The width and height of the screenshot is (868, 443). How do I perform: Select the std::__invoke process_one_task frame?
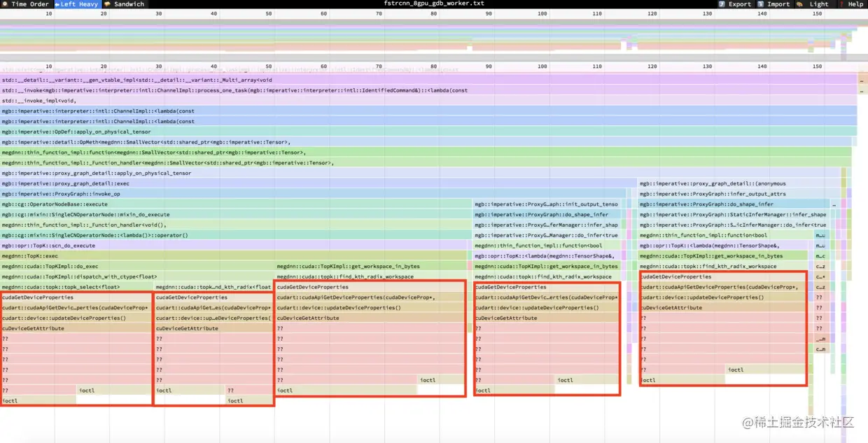tap(428, 90)
